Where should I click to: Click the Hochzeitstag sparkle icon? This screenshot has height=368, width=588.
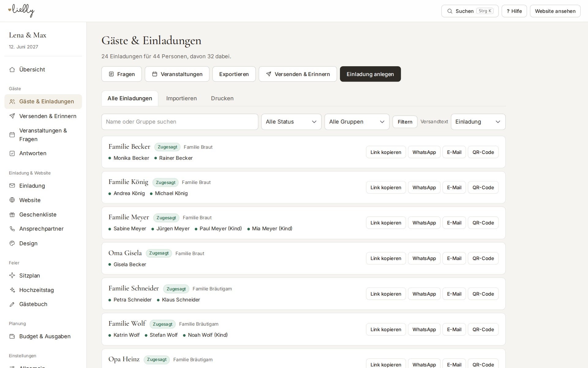[x=12, y=290]
